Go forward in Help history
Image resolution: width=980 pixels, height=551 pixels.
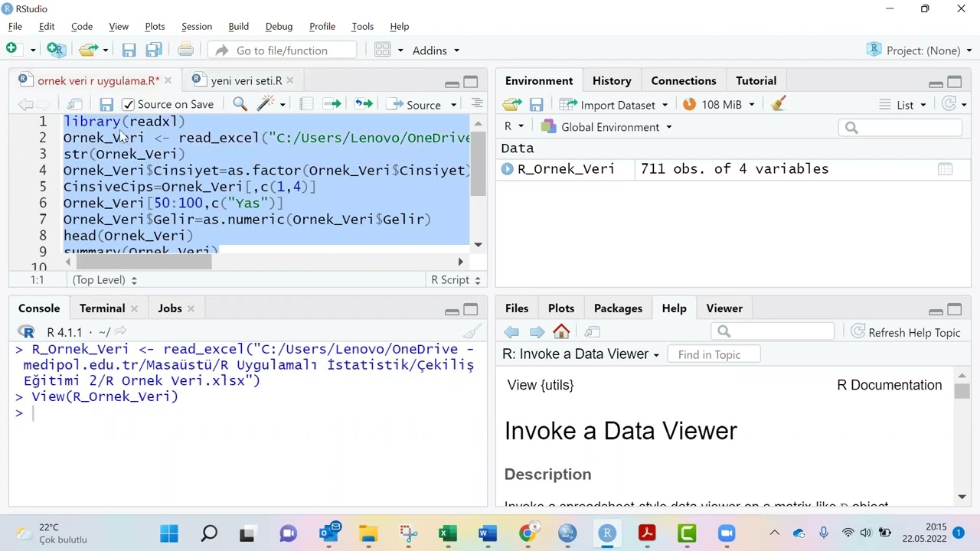[537, 332]
